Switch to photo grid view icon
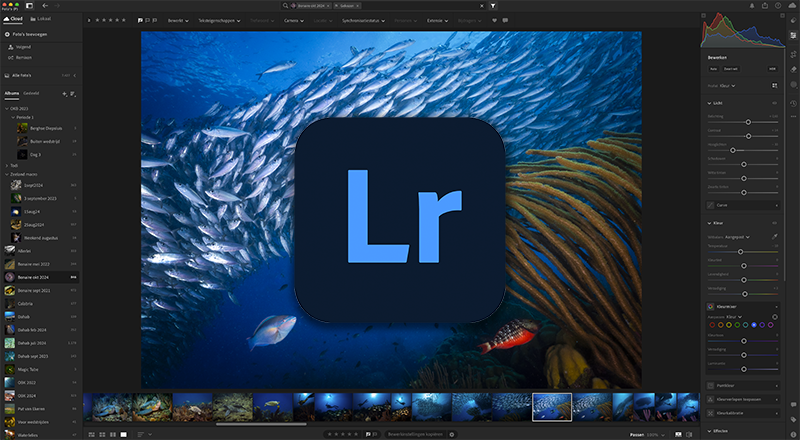The height and width of the screenshot is (440, 800). [92, 434]
